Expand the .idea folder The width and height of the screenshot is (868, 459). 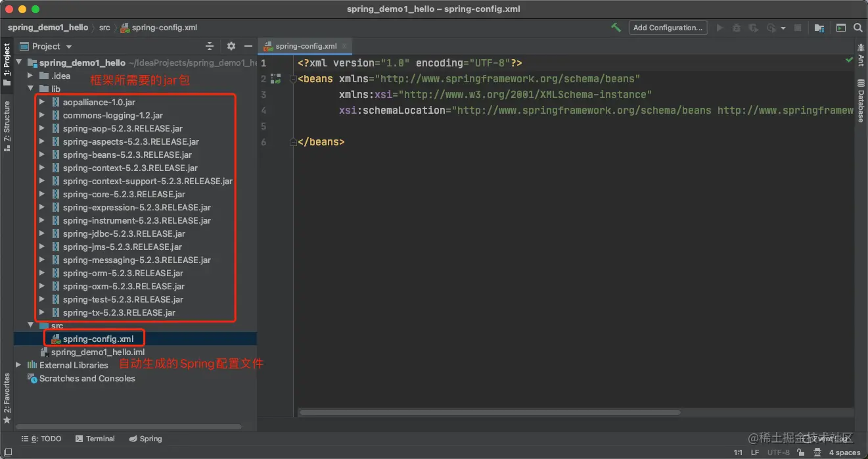[x=30, y=76]
